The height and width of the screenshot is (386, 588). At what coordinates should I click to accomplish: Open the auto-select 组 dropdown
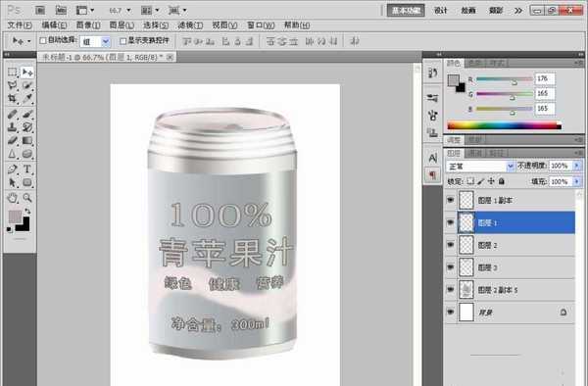point(106,41)
